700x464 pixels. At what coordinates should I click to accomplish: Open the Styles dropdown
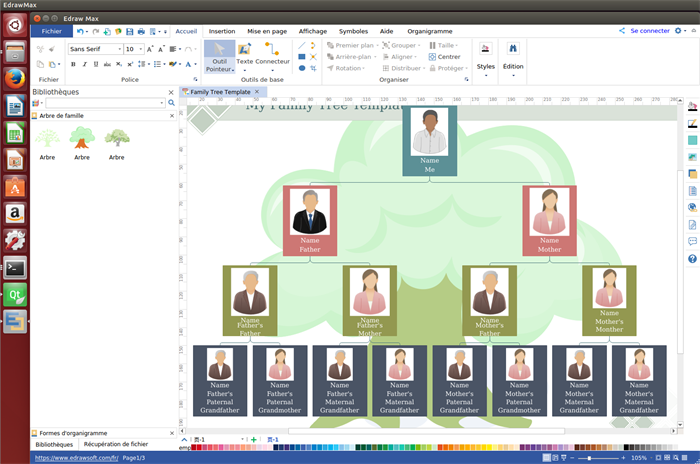(486, 59)
